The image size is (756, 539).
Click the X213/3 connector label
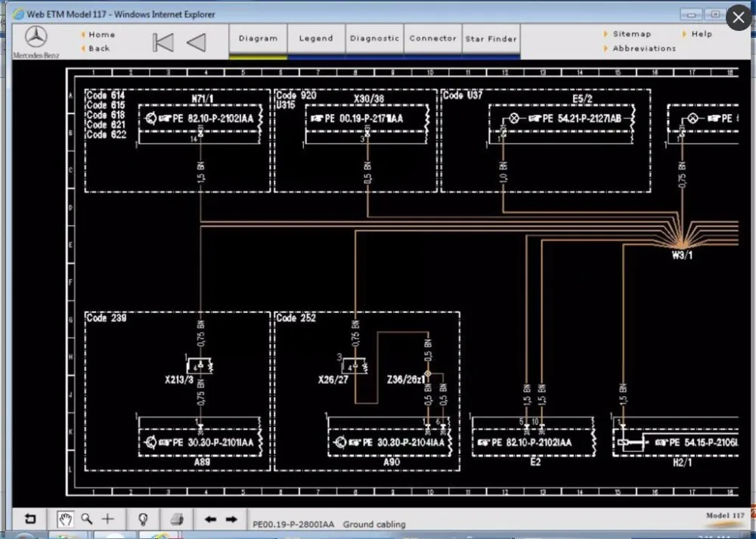click(179, 380)
